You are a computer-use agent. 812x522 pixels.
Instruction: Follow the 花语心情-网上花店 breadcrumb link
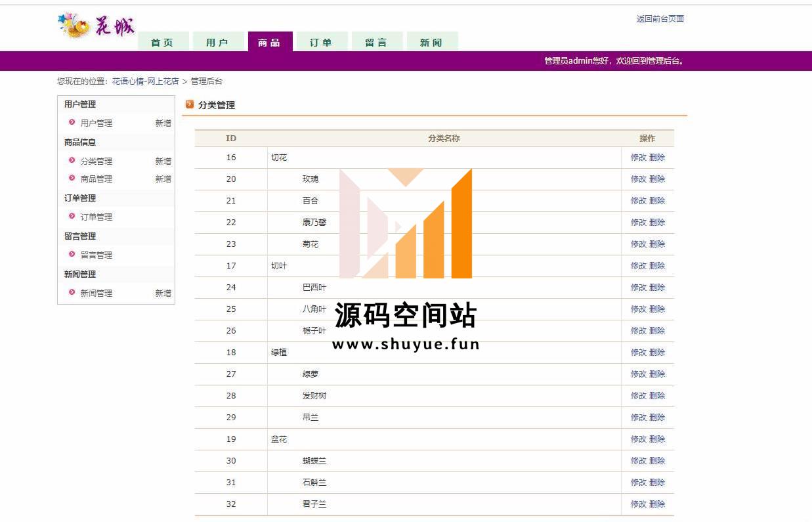click(146, 81)
